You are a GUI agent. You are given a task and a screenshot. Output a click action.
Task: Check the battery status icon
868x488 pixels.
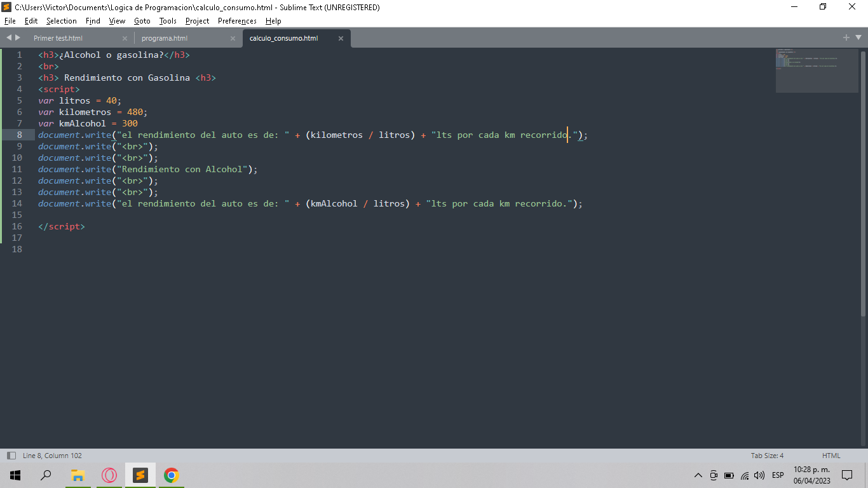(729, 475)
